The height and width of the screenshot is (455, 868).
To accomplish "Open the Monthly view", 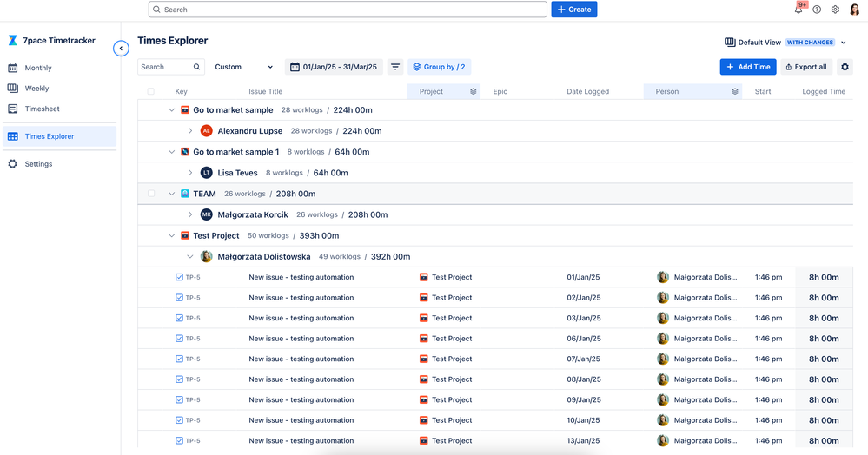I will click(60, 68).
